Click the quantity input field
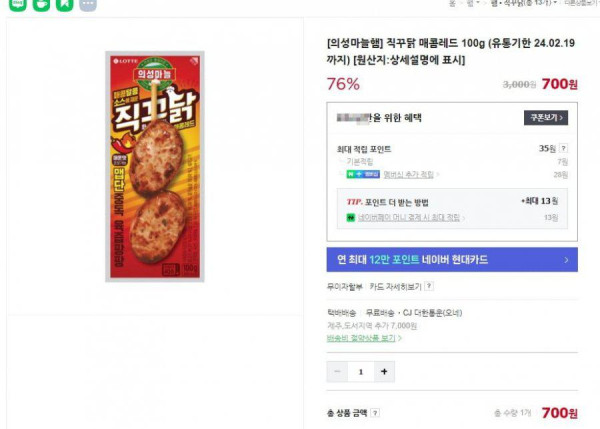 point(361,371)
